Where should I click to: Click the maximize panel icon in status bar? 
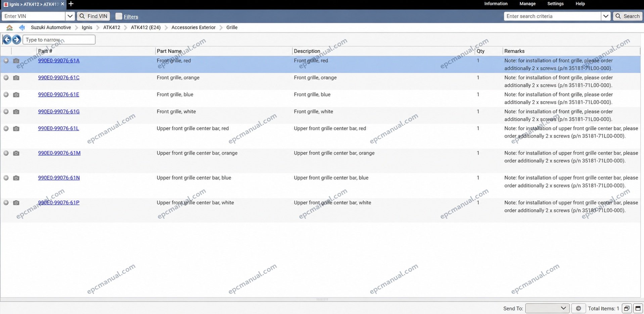click(x=638, y=308)
